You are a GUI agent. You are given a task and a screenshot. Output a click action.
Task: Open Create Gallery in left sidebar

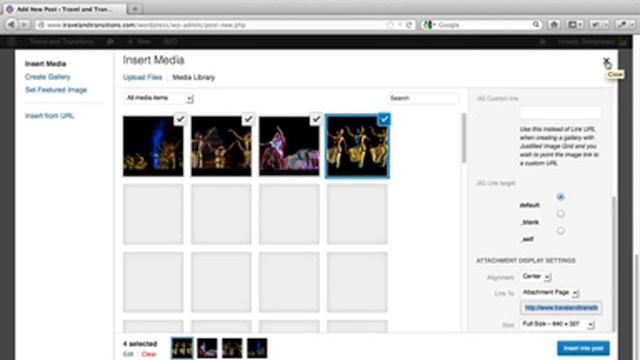[x=47, y=77]
